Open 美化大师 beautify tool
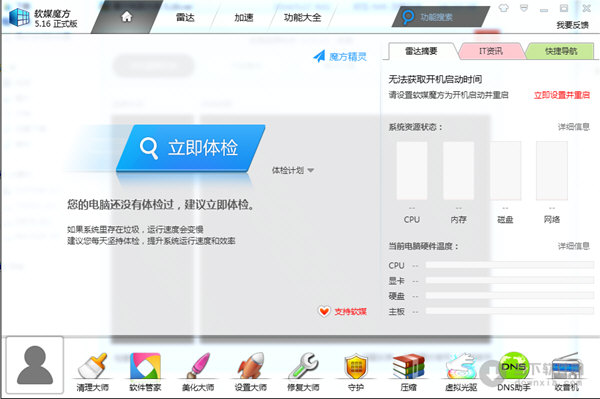This screenshot has width=600, height=399. [198, 371]
